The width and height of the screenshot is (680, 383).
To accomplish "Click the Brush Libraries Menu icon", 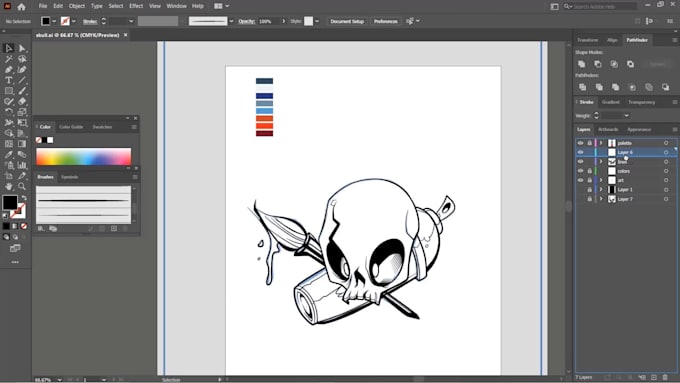I will tap(41, 229).
